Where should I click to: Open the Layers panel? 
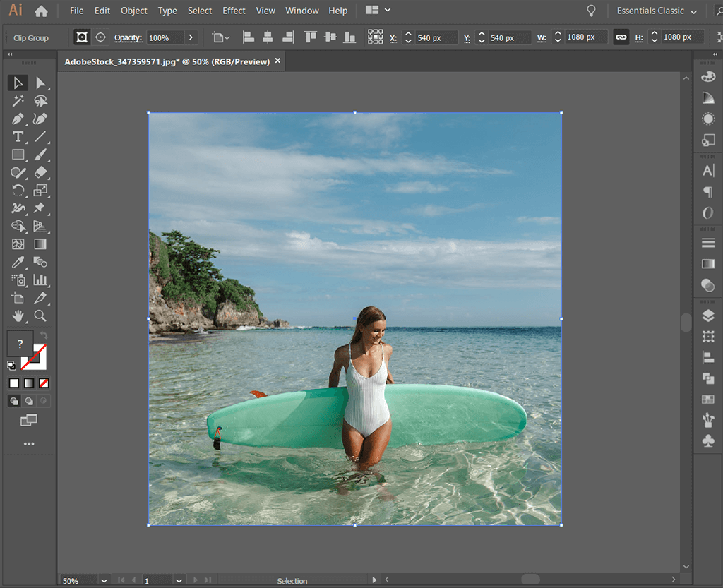coord(709,316)
